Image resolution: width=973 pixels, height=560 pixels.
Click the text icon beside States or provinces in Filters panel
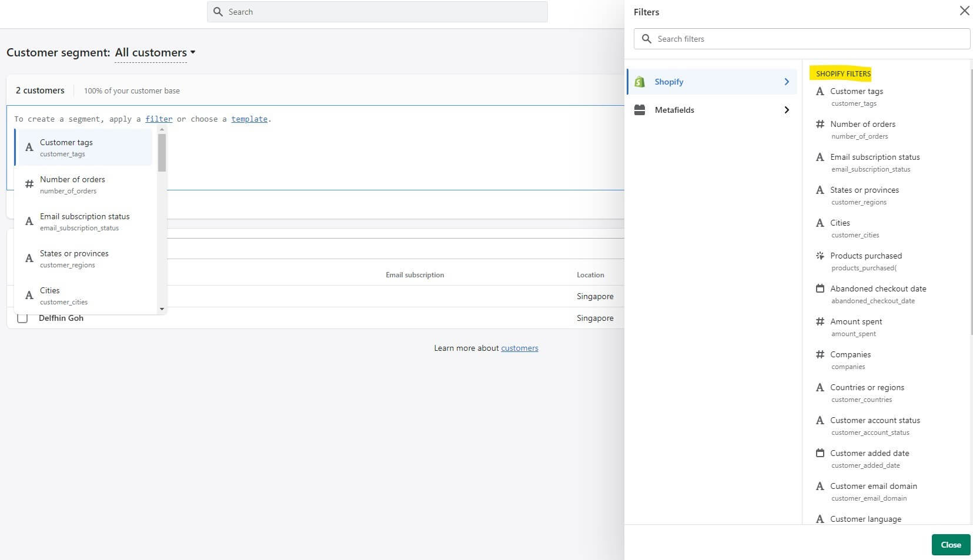(820, 190)
